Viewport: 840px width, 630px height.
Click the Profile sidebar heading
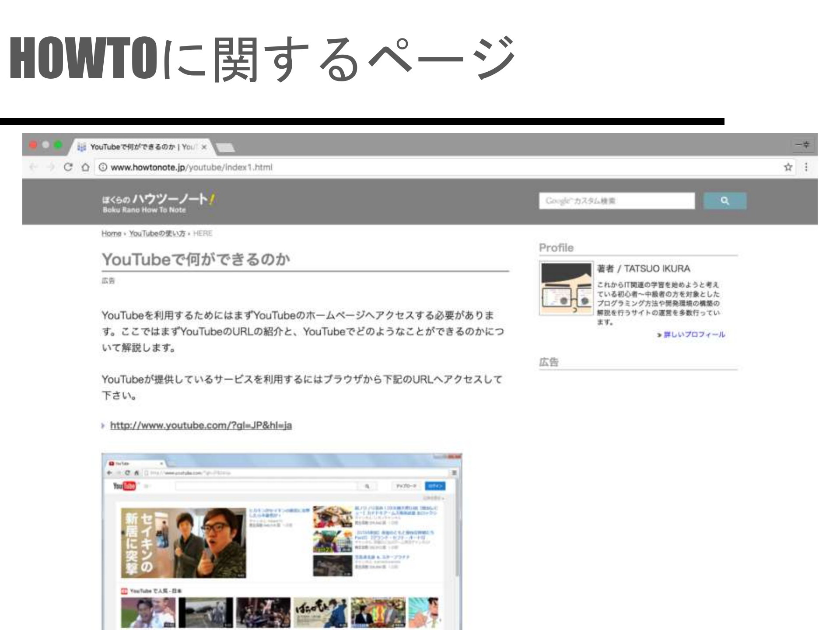[556, 248]
